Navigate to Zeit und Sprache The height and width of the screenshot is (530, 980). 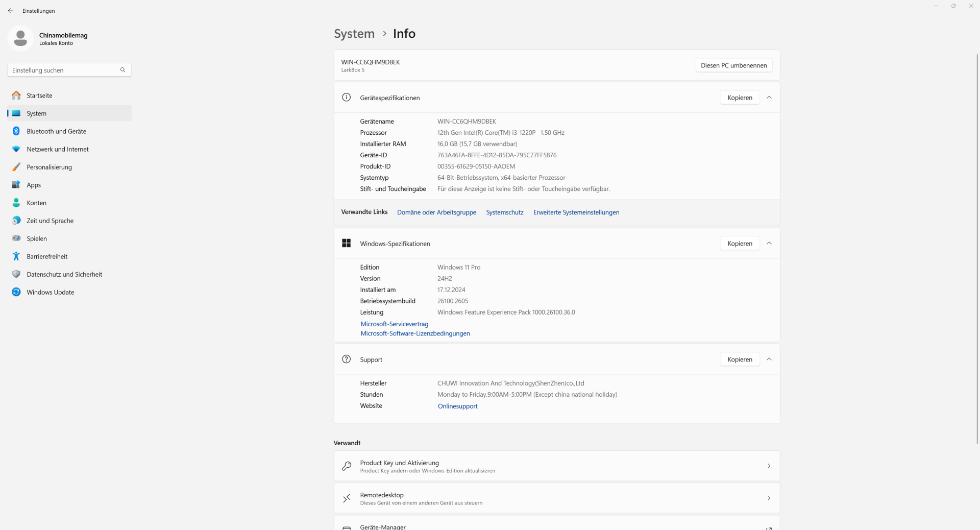[69, 221]
